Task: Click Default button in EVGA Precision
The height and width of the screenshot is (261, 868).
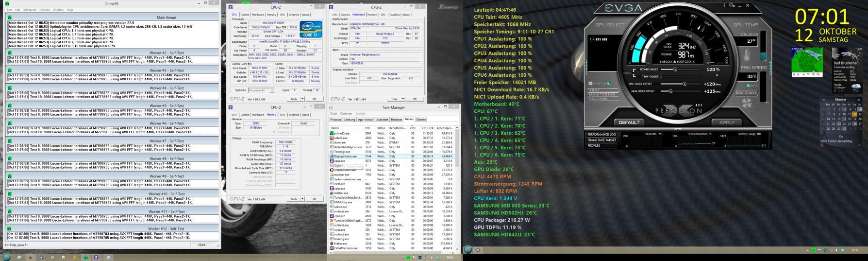Action: (630, 122)
